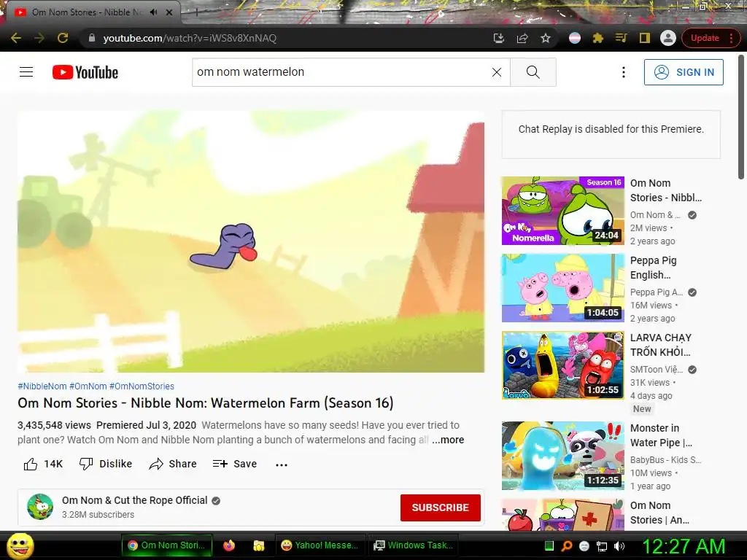Click the orange magnifier tray icon
This screenshot has width=747, height=560.
(566, 546)
